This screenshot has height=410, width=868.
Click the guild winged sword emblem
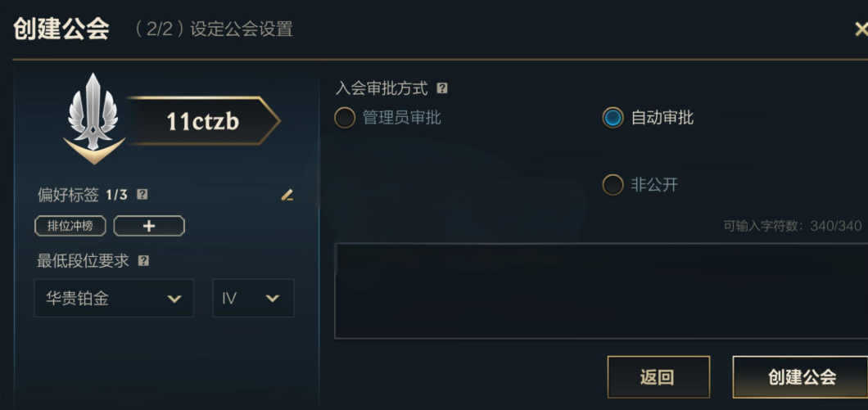[x=93, y=118]
